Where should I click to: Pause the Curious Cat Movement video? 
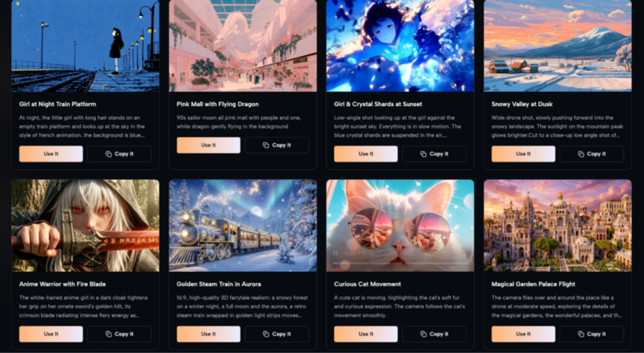(x=336, y=253)
